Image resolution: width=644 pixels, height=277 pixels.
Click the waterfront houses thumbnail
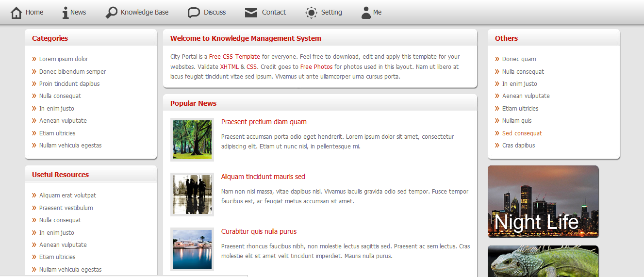click(192, 249)
